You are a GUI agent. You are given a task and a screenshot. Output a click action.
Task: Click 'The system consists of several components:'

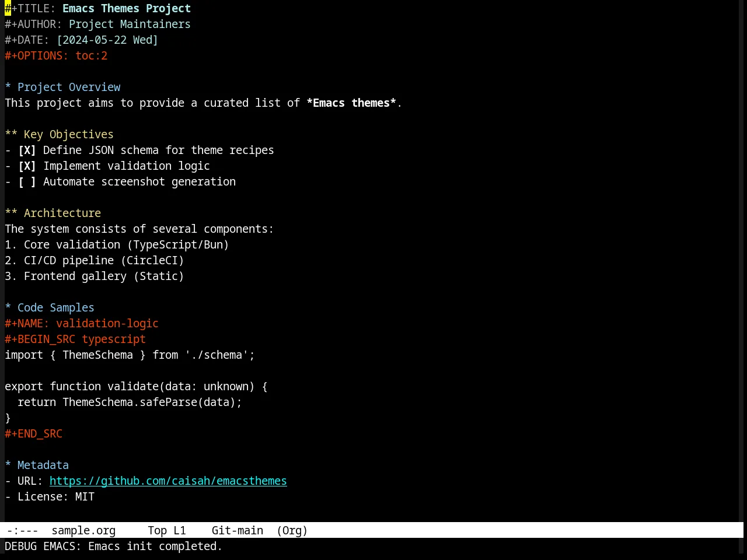139,229
